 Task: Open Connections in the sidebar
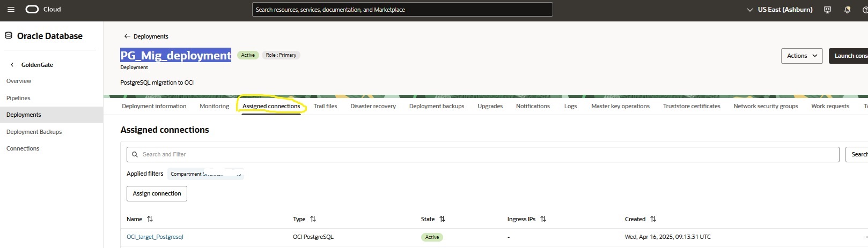(x=23, y=148)
